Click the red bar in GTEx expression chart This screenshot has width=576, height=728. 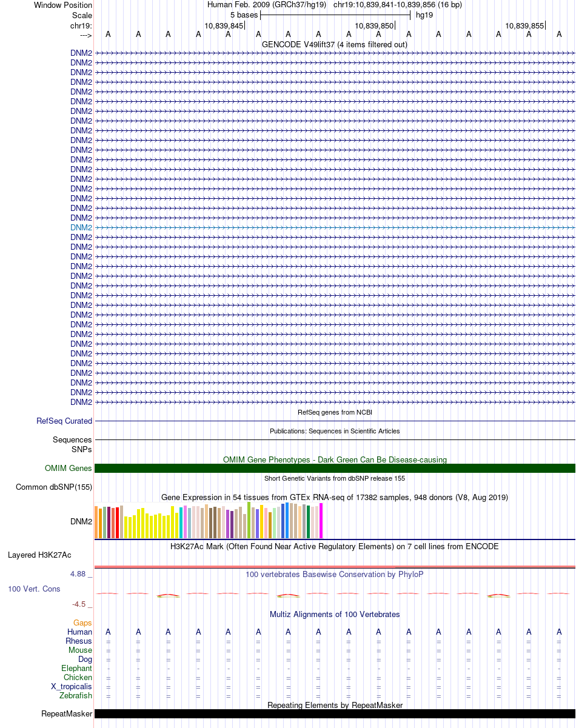point(117,523)
